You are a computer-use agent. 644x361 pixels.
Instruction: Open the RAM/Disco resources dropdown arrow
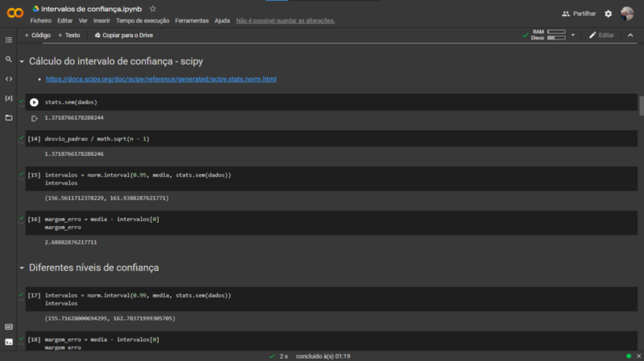point(573,35)
